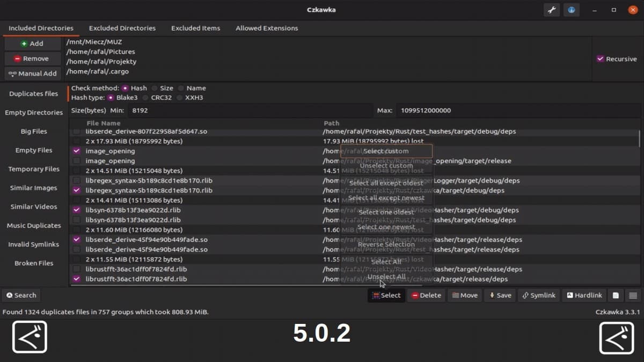The height and width of the screenshot is (362, 644).
Task: Click the Symlink action icon button
Action: (x=538, y=295)
